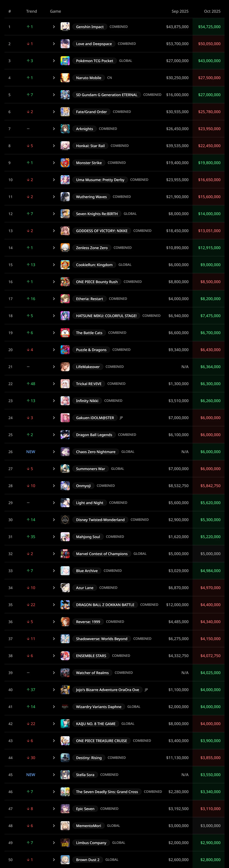Sort by the Oct 2025 column header
229x868 pixels.
tap(212, 11)
